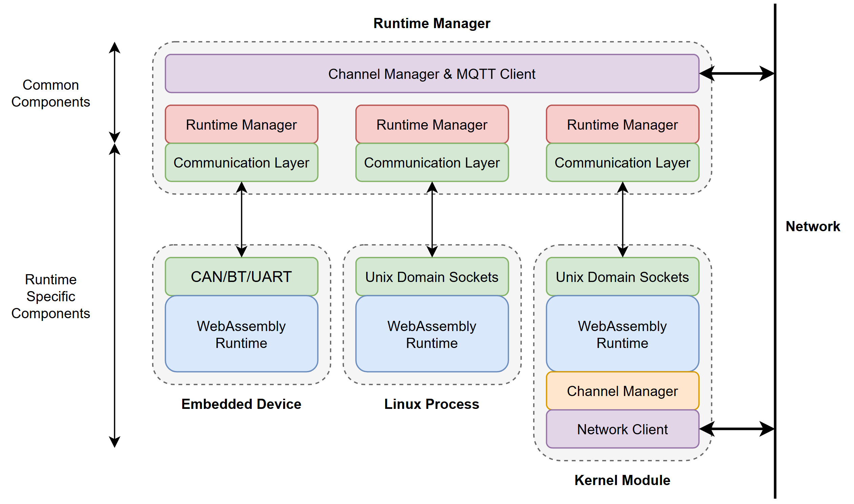This screenshot has width=854, height=504.
Task: Click the 'Linux Process' caption
Action: tap(432, 404)
